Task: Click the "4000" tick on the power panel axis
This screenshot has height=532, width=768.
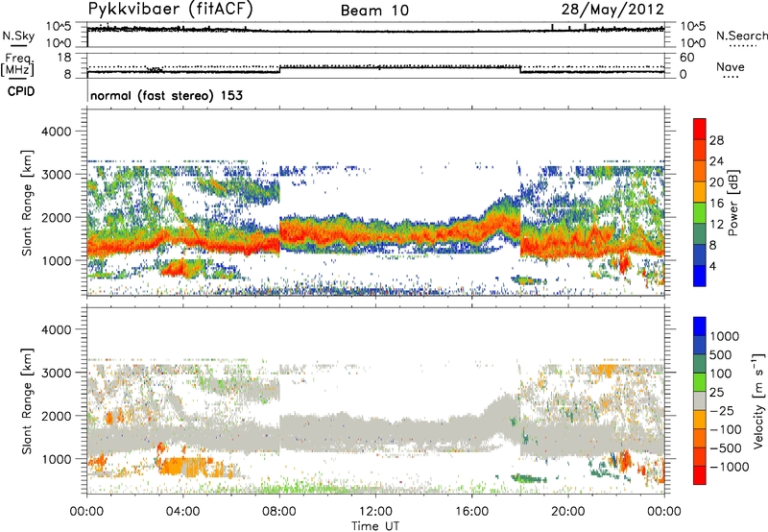Action: coord(56,132)
